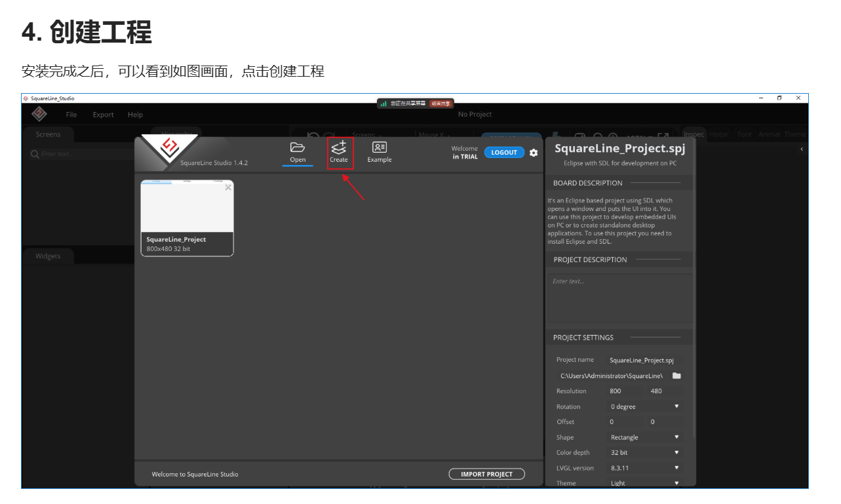Click the Project Description text area
This screenshot has width=841, height=504.
pos(619,298)
